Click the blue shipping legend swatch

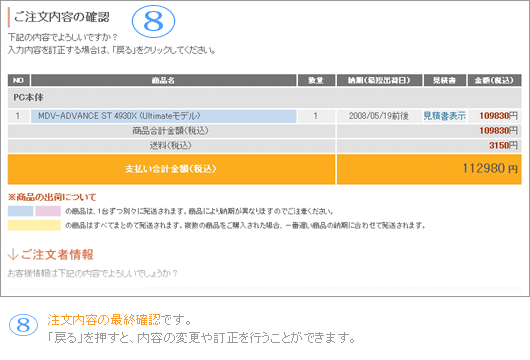coord(21,211)
